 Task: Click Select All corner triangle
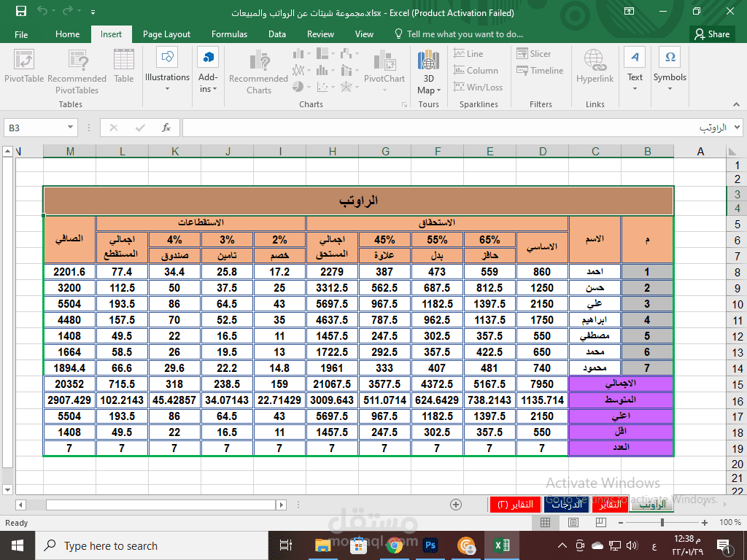point(732,152)
